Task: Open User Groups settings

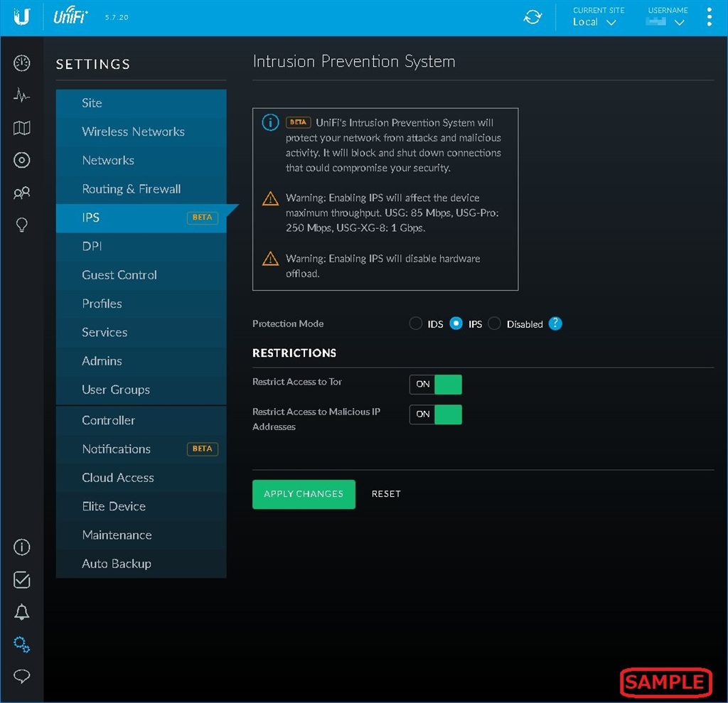Action: (x=141, y=390)
